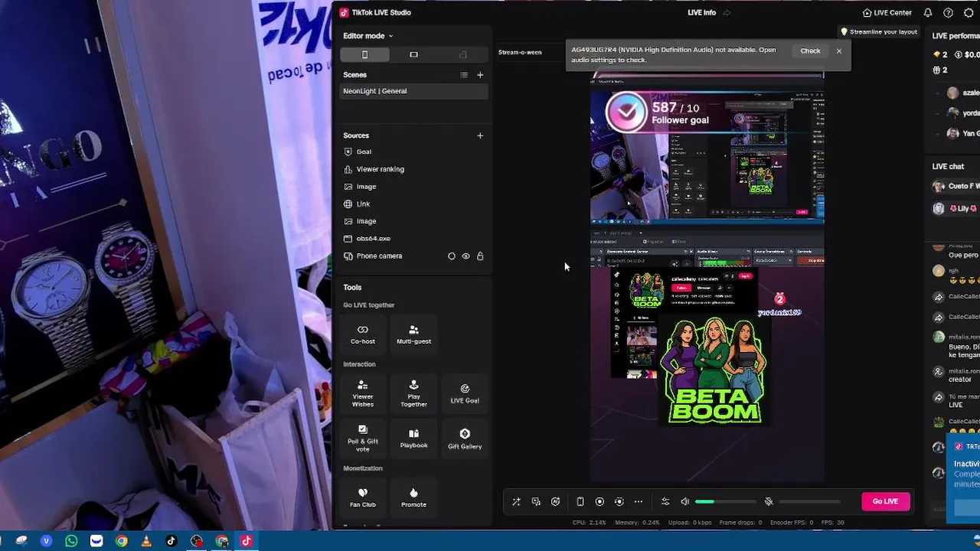
Task: Click the phone orientation toolbar icon
Action: click(580, 502)
